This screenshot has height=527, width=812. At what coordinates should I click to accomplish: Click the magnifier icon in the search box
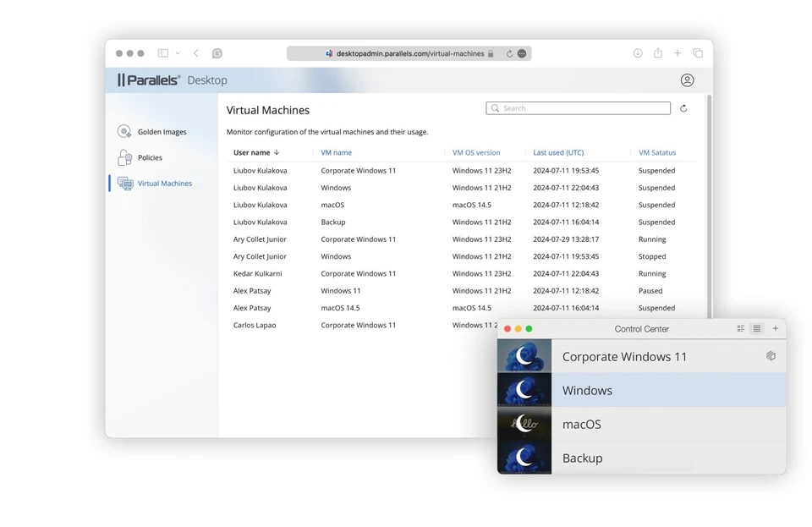(495, 107)
